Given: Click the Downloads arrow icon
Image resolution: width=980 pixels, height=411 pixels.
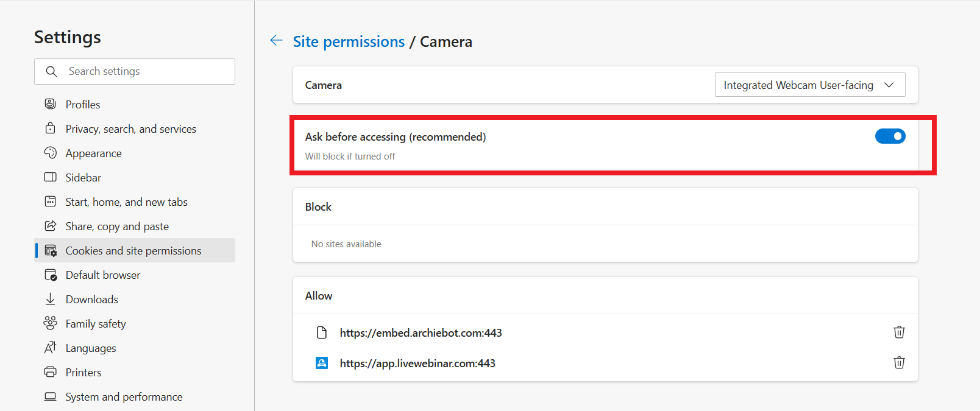Looking at the screenshot, I should [x=51, y=299].
